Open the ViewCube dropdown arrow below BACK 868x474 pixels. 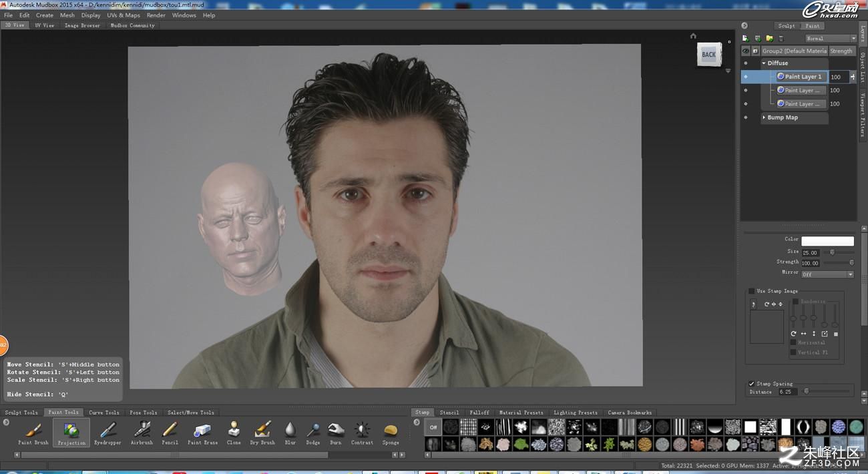coord(728,71)
